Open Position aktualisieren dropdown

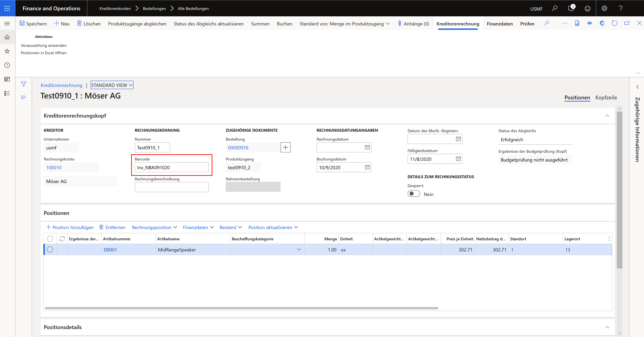tap(273, 227)
